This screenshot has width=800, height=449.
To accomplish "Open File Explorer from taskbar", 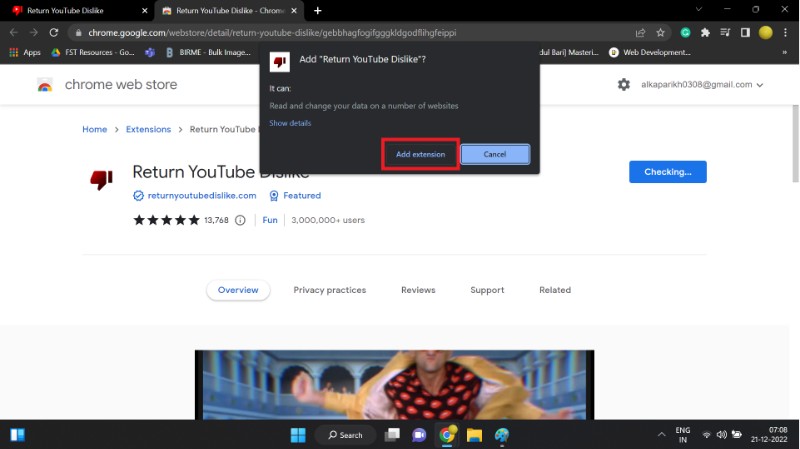I will pos(474,435).
